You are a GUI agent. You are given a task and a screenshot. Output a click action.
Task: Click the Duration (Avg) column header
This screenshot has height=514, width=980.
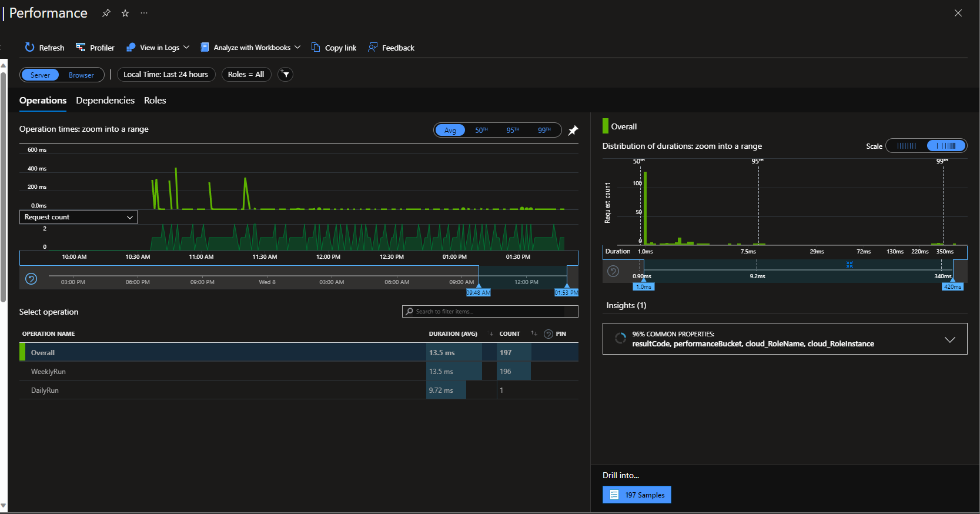(x=453, y=334)
